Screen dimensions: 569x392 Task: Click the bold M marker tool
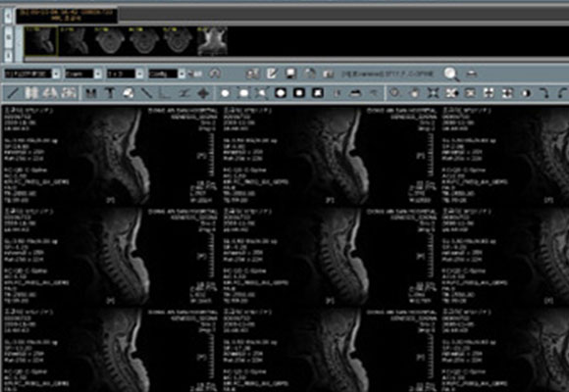pos(90,93)
